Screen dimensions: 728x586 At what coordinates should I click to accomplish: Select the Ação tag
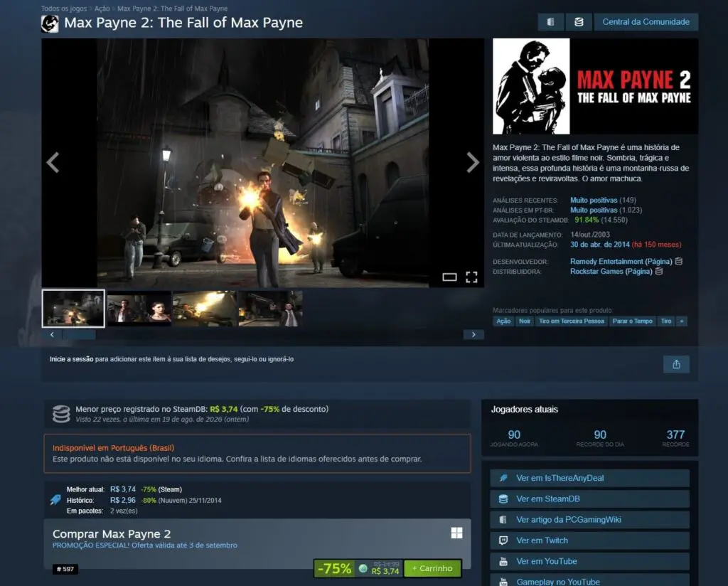pos(503,321)
